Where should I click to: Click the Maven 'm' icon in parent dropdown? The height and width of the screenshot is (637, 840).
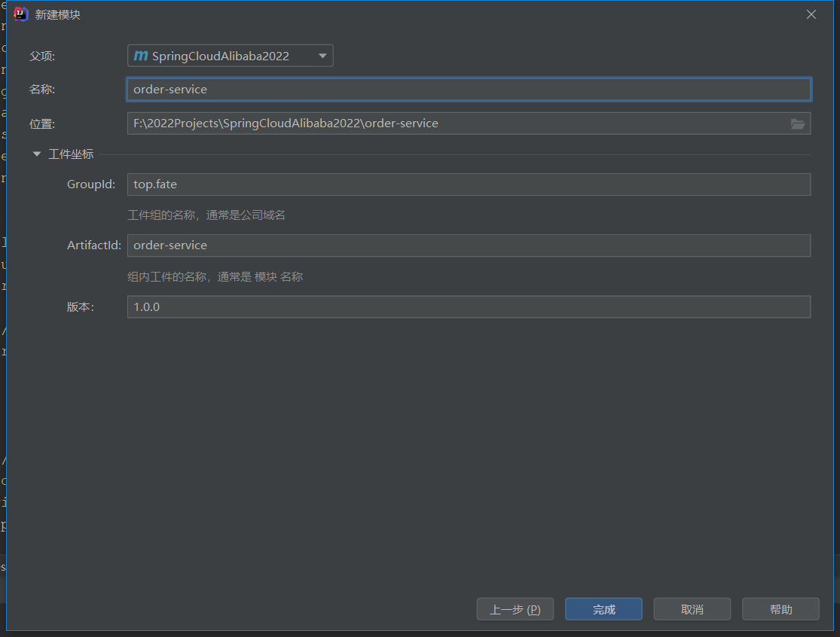140,56
